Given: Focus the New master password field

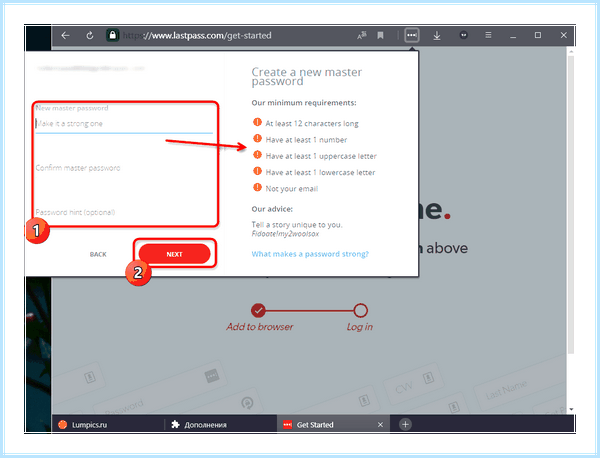Looking at the screenshot, I should 124,124.
